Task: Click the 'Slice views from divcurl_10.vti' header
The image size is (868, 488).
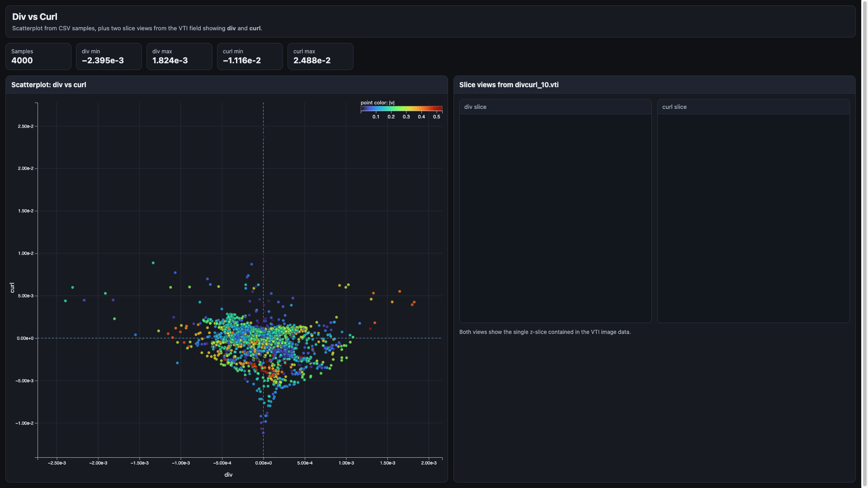Action: tap(654, 84)
